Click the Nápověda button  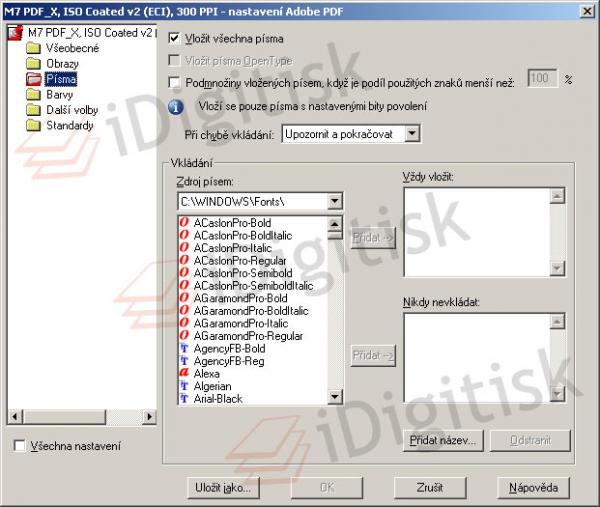click(x=533, y=487)
